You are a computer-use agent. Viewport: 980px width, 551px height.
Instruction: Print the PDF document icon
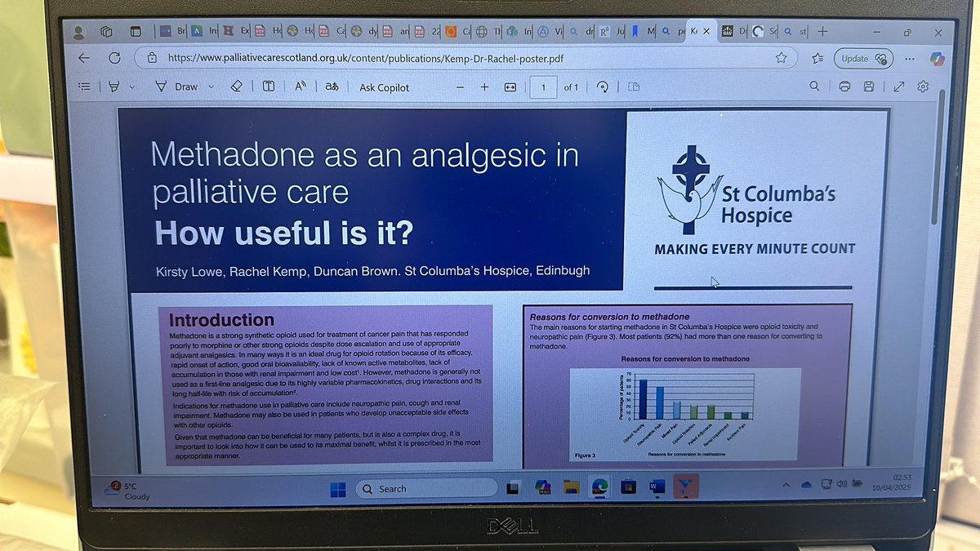coord(844,87)
